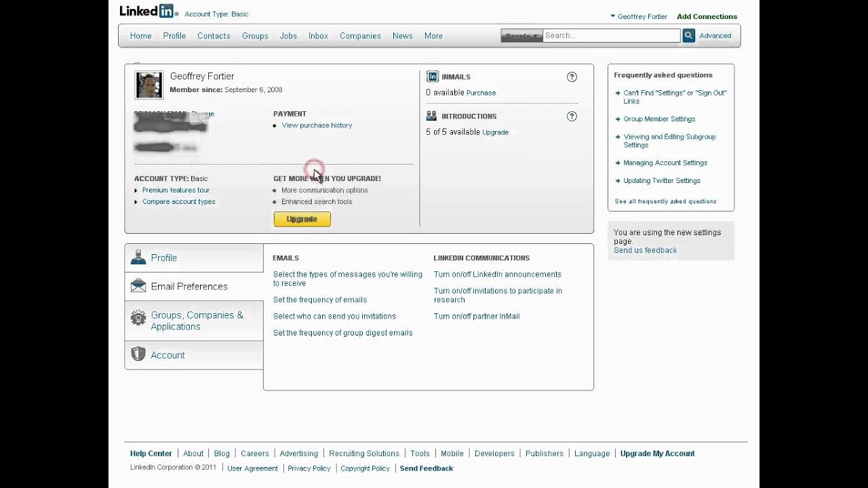This screenshot has width=868, height=488.
Task: Open Recruiting Solutions footer link
Action: tap(364, 453)
